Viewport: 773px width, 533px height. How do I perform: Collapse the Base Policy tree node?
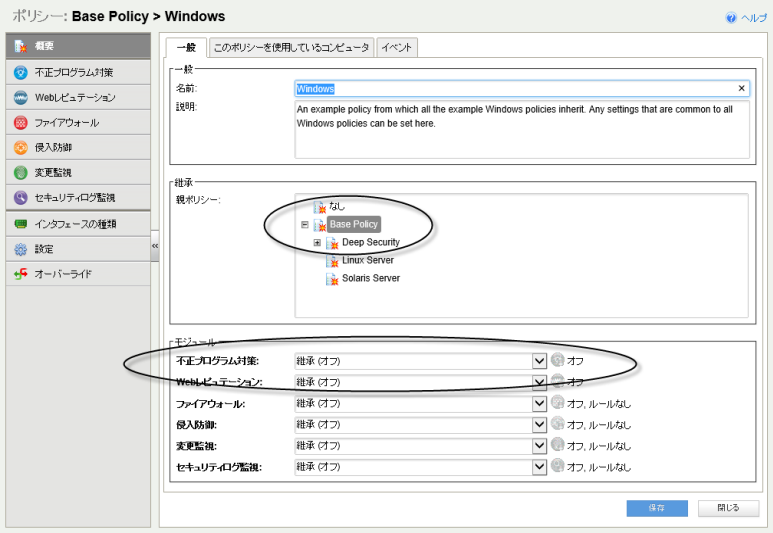305,225
